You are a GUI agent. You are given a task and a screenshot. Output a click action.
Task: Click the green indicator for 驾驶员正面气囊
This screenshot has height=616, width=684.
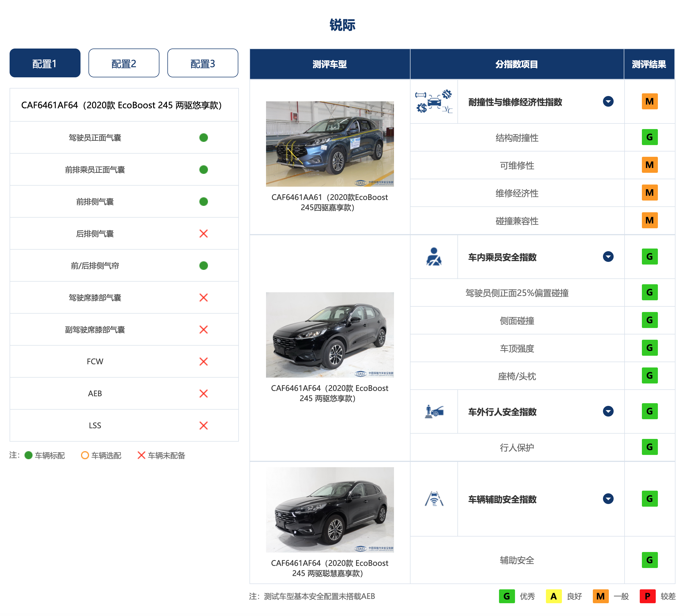[203, 137]
